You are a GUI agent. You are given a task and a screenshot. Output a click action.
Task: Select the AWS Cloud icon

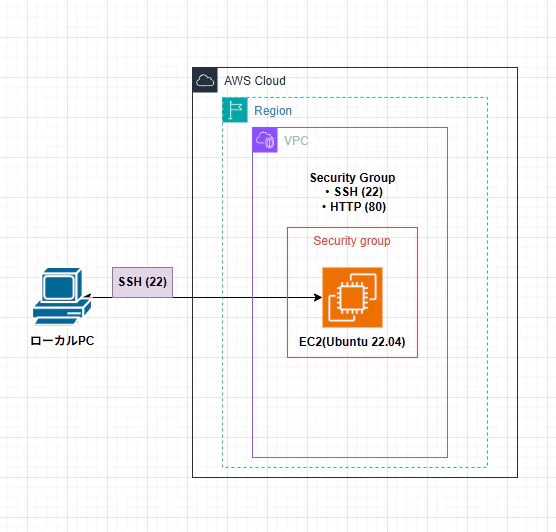(205, 80)
